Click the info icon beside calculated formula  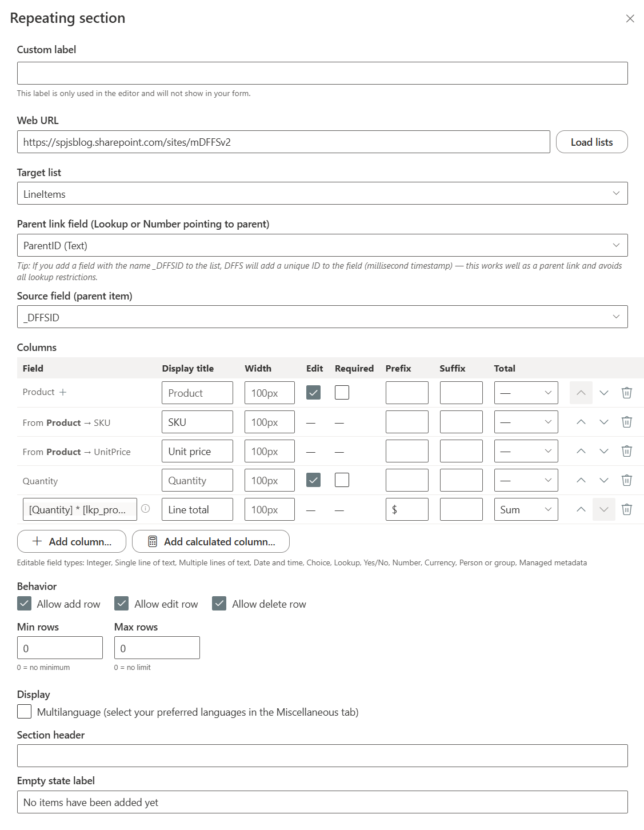[146, 508]
